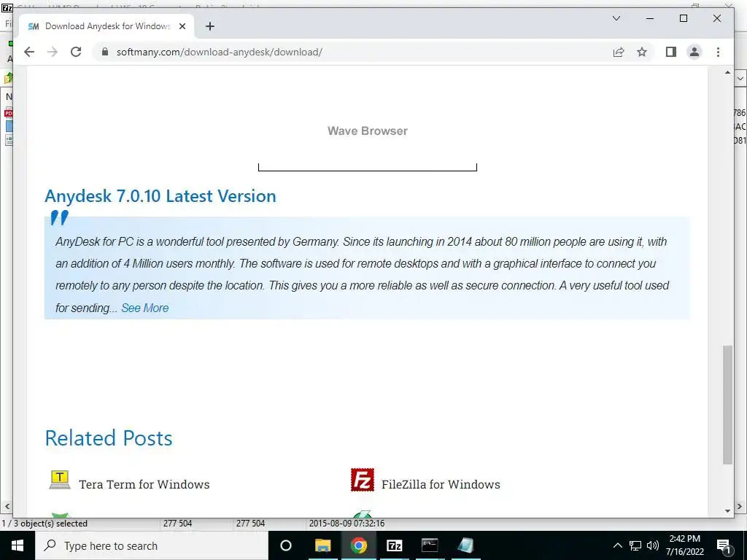The width and height of the screenshot is (747, 560).
Task: Open the volume tray icon
Action: click(x=653, y=545)
